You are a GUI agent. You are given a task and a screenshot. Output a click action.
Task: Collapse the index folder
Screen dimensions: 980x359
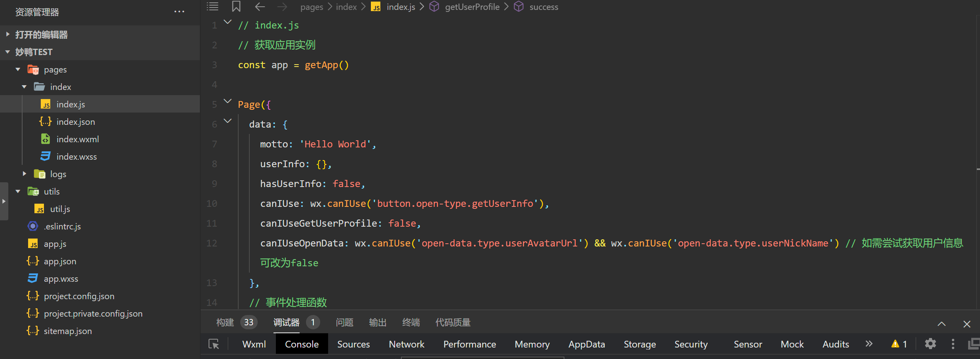click(x=24, y=87)
